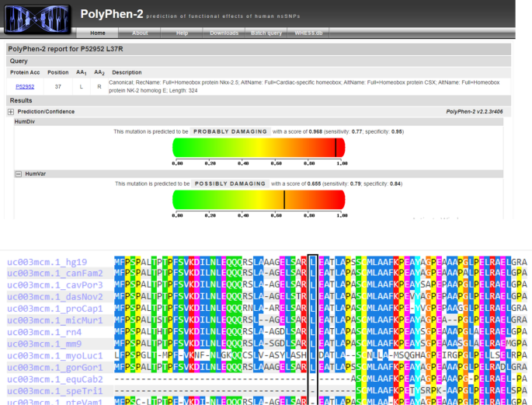
Task: Open the Home tab
Action: (x=98, y=33)
